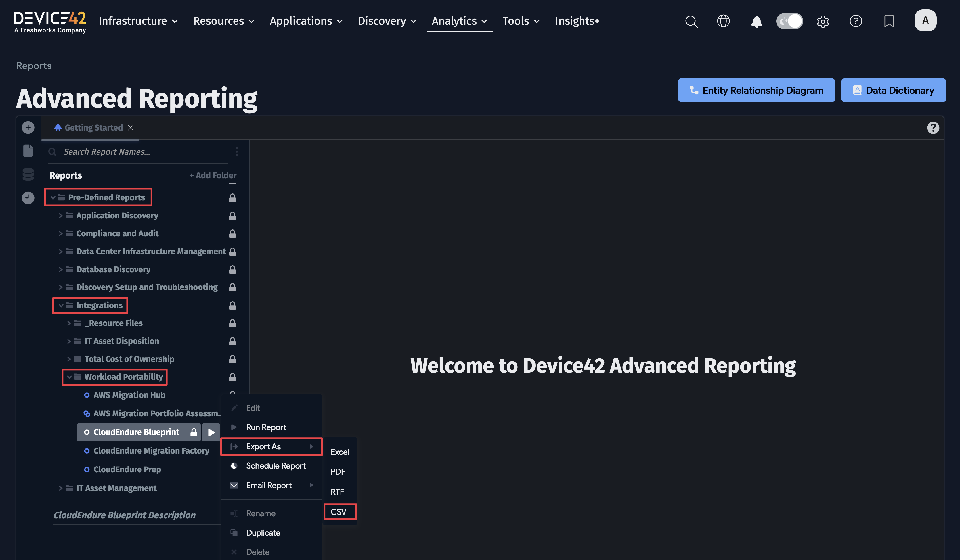The height and width of the screenshot is (560, 960).
Task: Open the report search options kebab menu
Action: pyautogui.click(x=237, y=151)
